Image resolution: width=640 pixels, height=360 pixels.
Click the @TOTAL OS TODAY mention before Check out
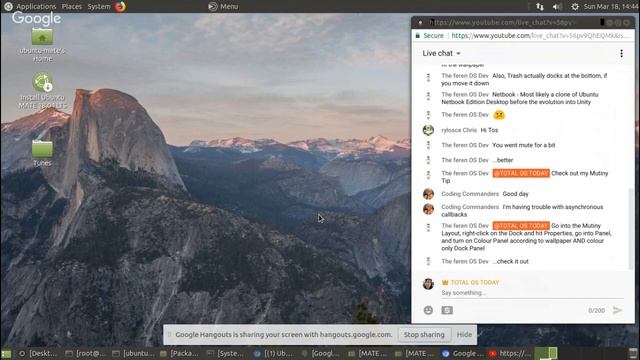click(521, 173)
